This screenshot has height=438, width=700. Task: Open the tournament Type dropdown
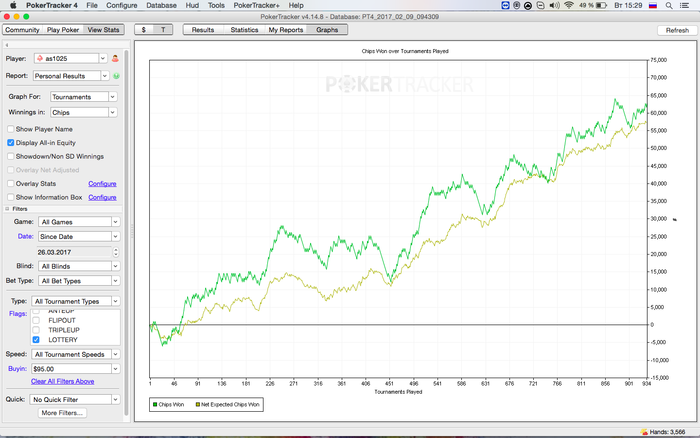tap(115, 301)
